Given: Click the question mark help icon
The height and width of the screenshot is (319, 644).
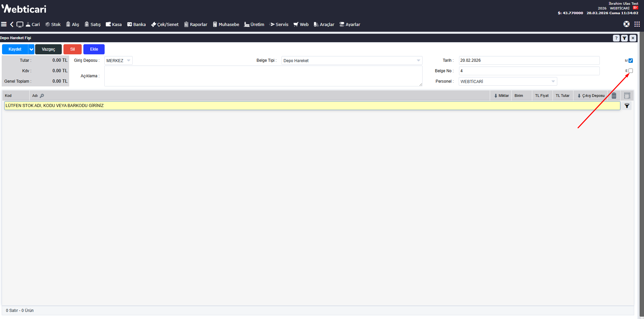Looking at the screenshot, I should coord(616,38).
